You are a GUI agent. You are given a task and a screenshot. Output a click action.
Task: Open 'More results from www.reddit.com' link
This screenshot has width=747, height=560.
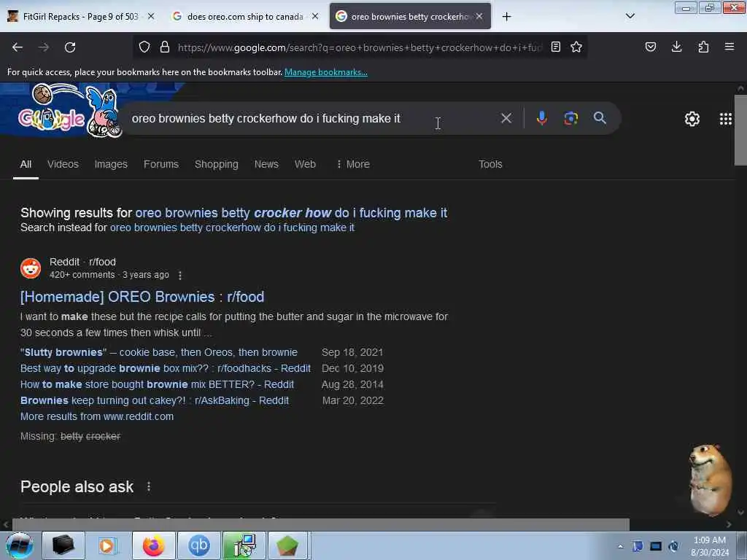tap(97, 416)
